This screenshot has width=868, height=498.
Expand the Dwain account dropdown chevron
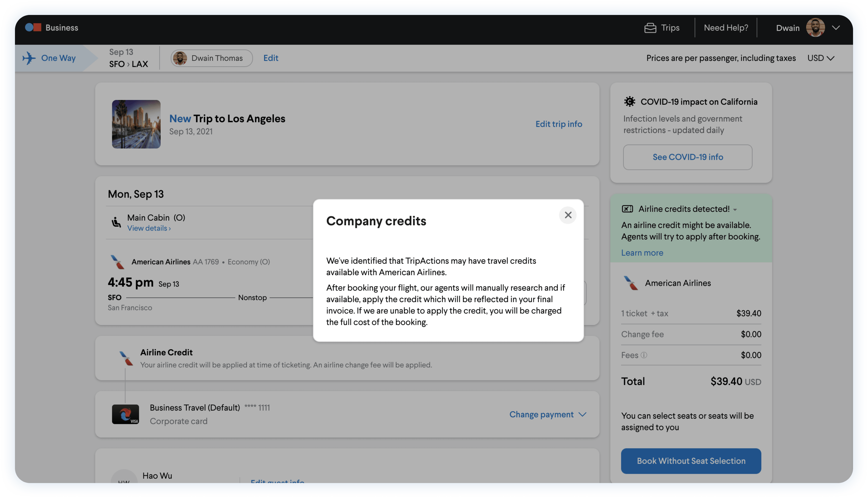click(836, 28)
